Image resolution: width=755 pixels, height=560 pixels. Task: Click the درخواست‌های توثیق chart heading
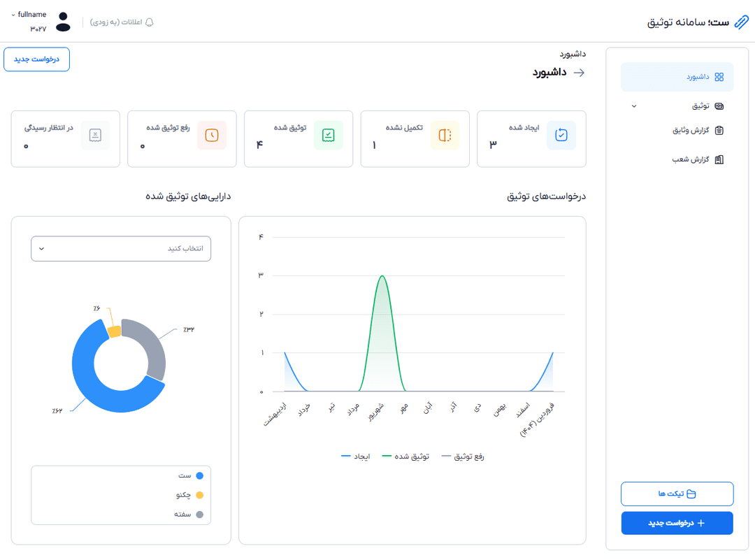(x=547, y=196)
